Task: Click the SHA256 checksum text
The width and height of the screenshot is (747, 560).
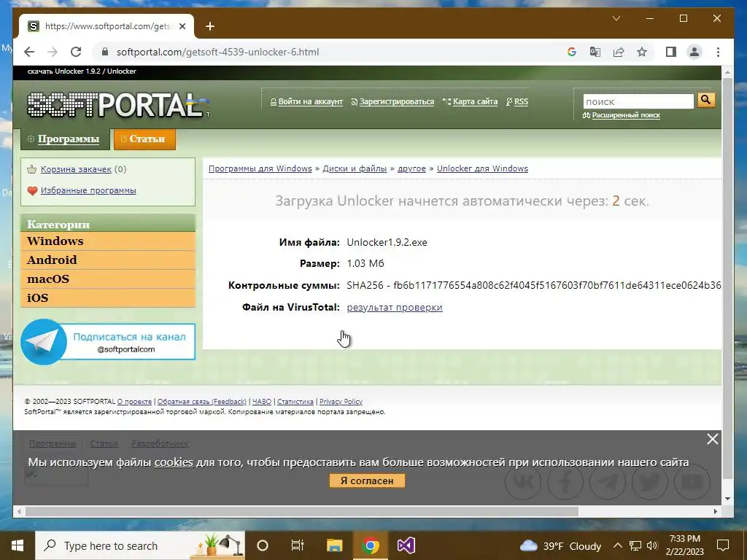Action: 533,285
